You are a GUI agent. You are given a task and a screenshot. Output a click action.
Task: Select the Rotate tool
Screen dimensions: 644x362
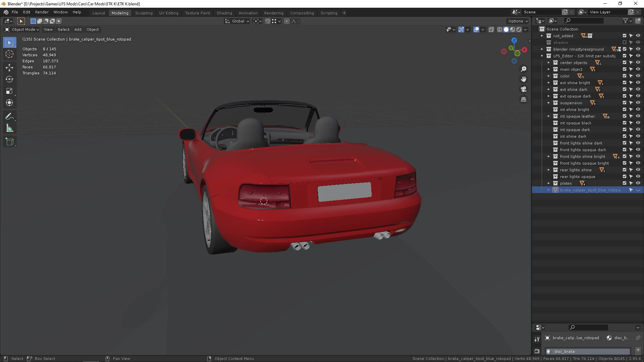click(x=9, y=79)
